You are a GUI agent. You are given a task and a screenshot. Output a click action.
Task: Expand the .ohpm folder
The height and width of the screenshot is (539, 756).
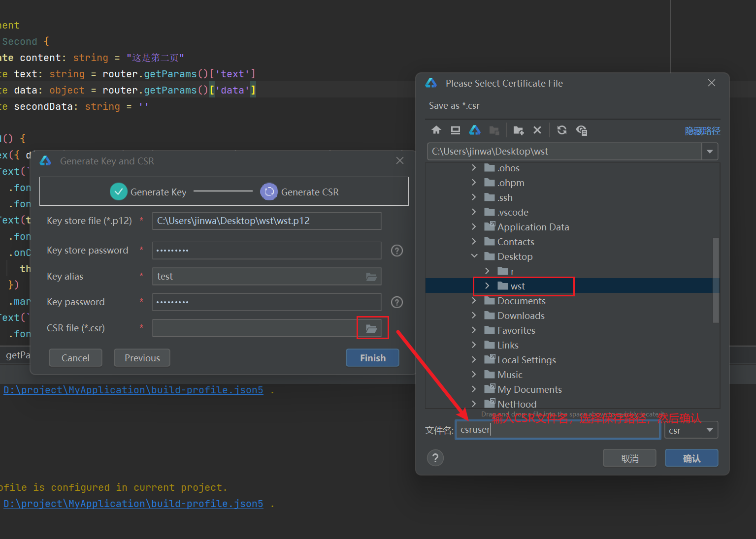coord(474,183)
